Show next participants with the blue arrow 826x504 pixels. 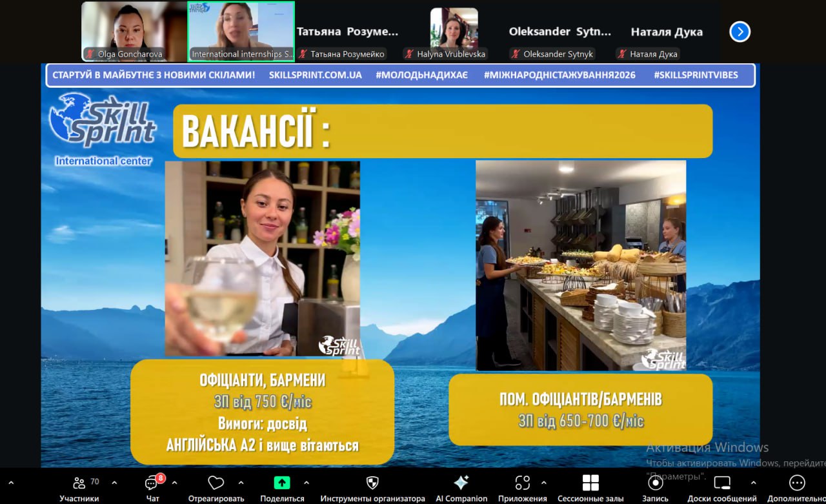[740, 32]
